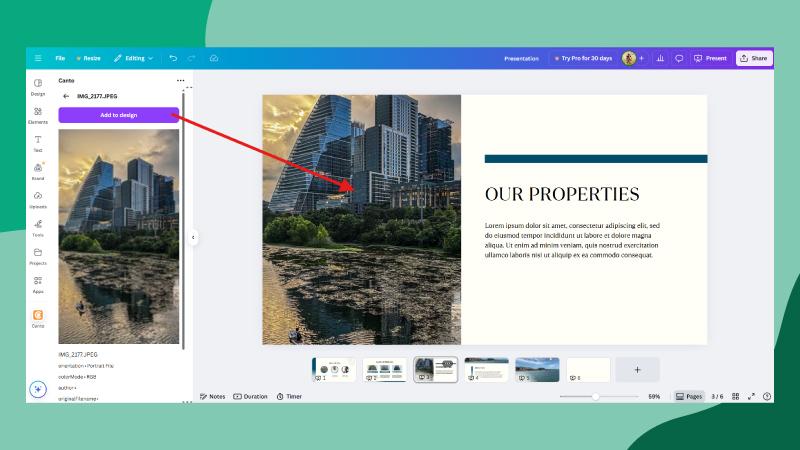Image resolution: width=800 pixels, height=450 pixels.
Task: Open the Brand sidebar tab
Action: point(38,171)
